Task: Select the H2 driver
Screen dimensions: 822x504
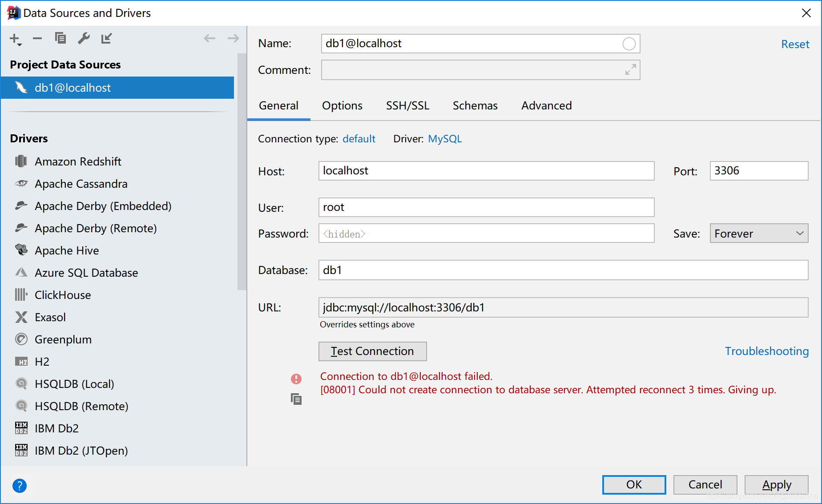Action: pyautogui.click(x=117, y=362)
